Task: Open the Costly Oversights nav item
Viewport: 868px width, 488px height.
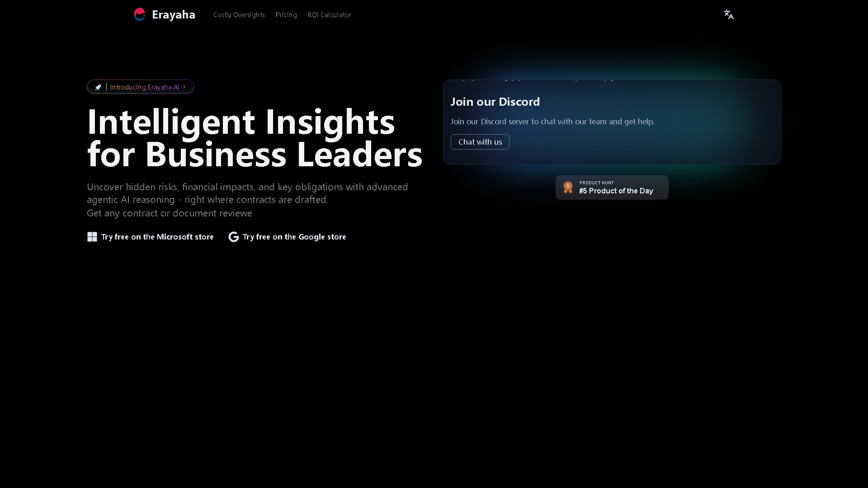Action: [239, 15]
